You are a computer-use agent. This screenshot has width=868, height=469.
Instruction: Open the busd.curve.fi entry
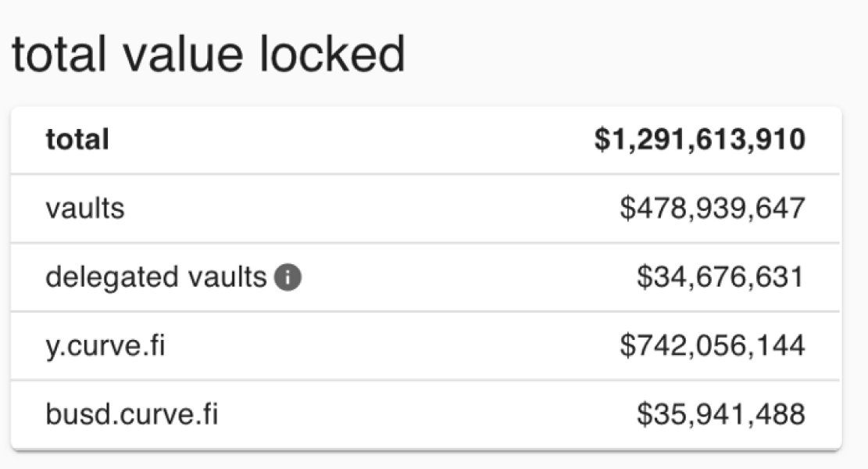(426, 415)
